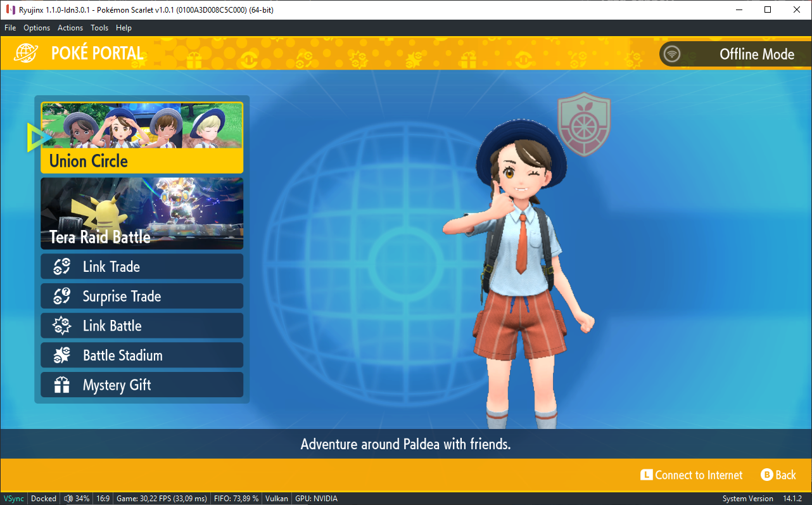
Task: Open the Options menu
Action: pyautogui.click(x=37, y=28)
